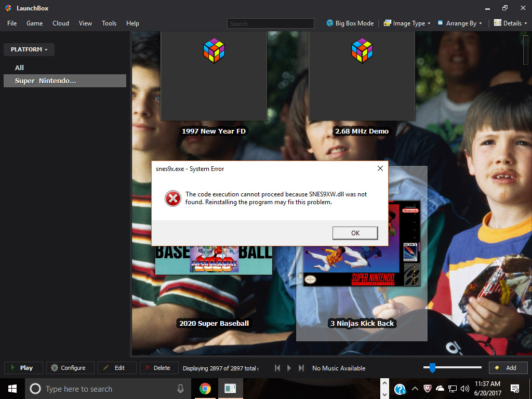
Task: Open the clock showing 11:37 AM
Action: coord(487,389)
